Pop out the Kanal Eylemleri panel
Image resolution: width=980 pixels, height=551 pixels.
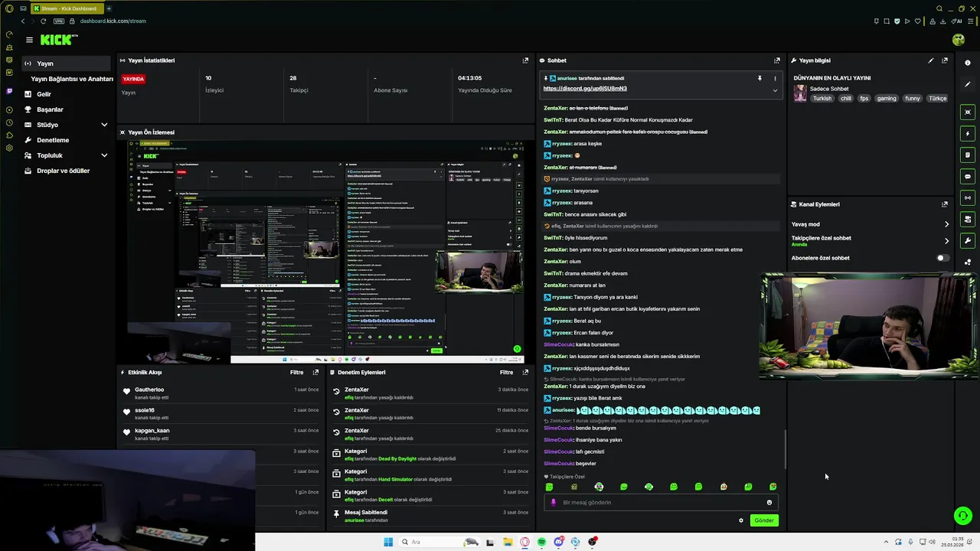pyautogui.click(x=945, y=204)
